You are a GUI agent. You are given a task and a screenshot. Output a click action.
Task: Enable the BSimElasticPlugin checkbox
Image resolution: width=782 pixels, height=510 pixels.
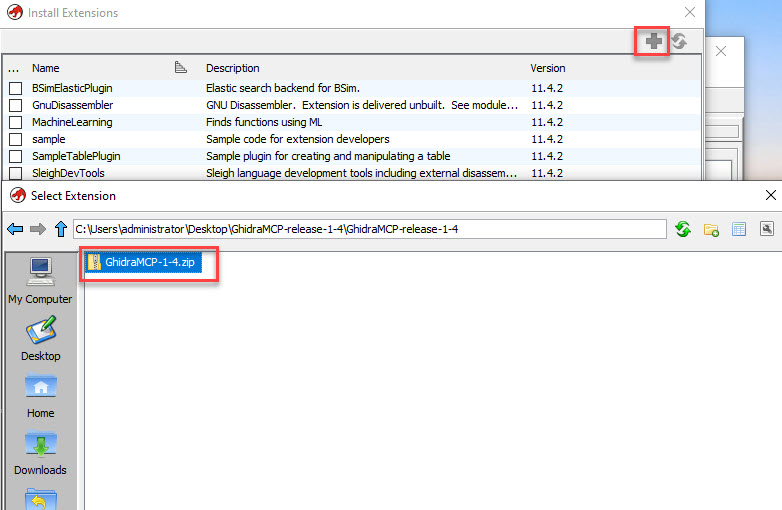15,88
